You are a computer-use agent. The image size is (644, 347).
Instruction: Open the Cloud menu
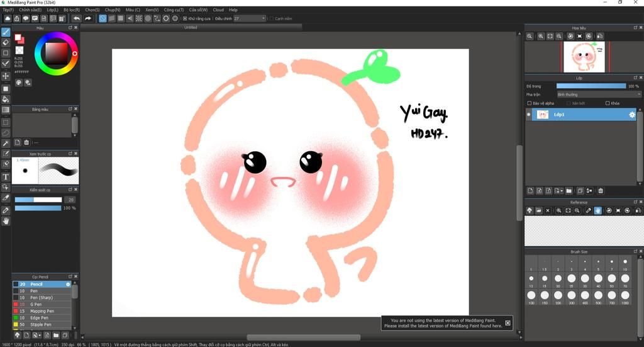click(x=218, y=10)
